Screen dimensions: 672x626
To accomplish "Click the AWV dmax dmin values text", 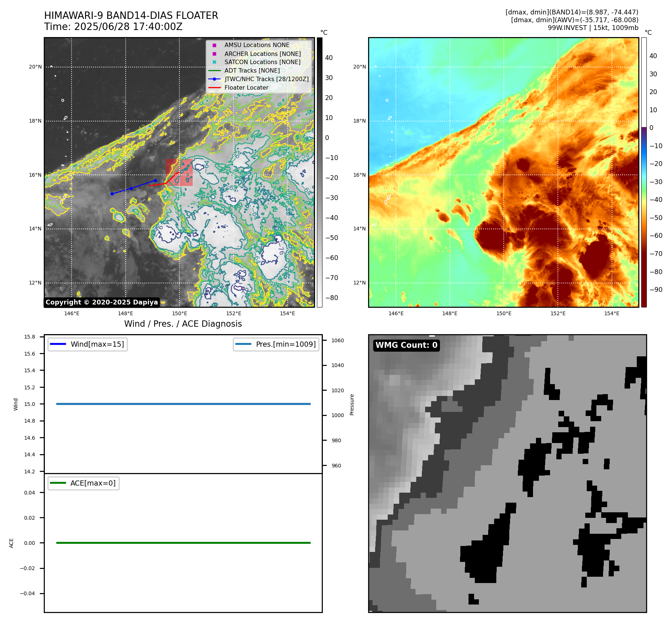I will click(x=575, y=20).
